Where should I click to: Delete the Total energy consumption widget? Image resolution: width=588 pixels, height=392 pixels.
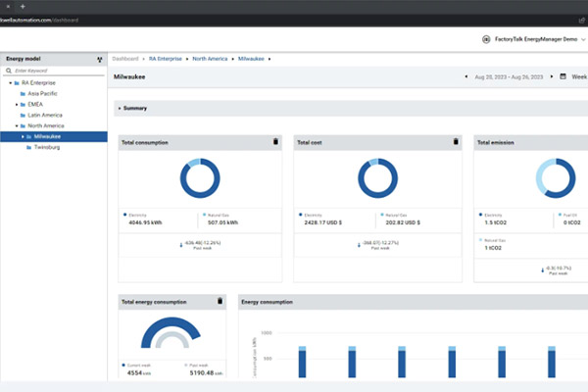tap(220, 301)
